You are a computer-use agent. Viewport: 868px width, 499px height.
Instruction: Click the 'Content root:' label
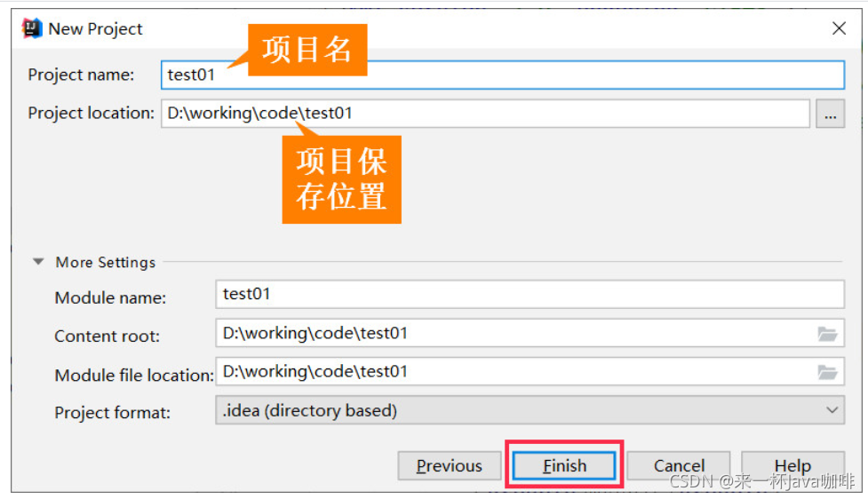pyautogui.click(x=107, y=336)
